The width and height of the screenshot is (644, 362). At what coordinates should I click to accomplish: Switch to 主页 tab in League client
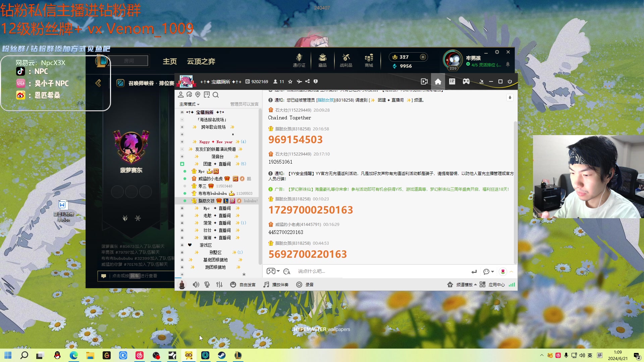(x=170, y=61)
